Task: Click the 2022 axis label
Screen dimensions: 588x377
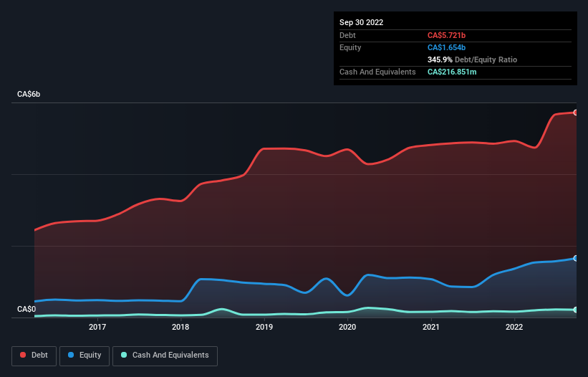Action: (514, 327)
